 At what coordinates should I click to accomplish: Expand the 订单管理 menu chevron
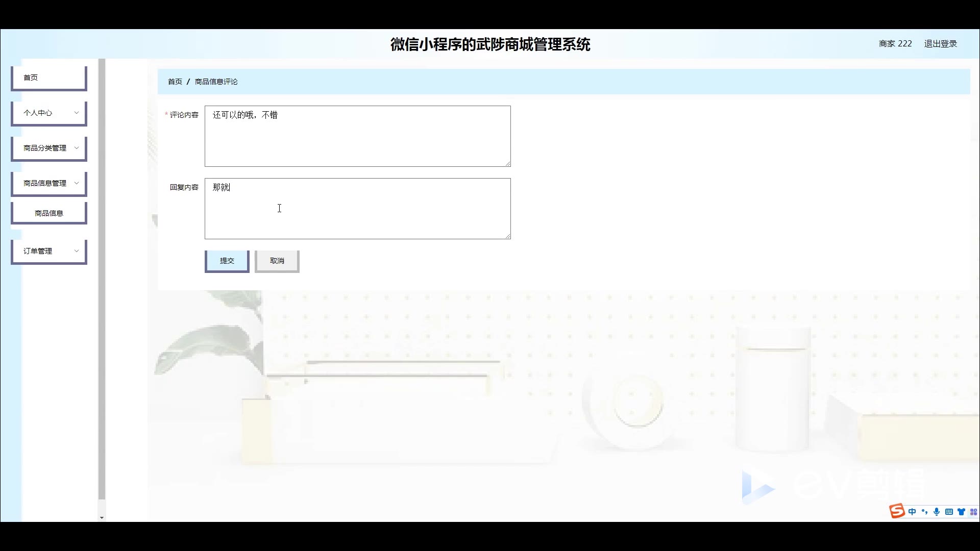pyautogui.click(x=77, y=251)
